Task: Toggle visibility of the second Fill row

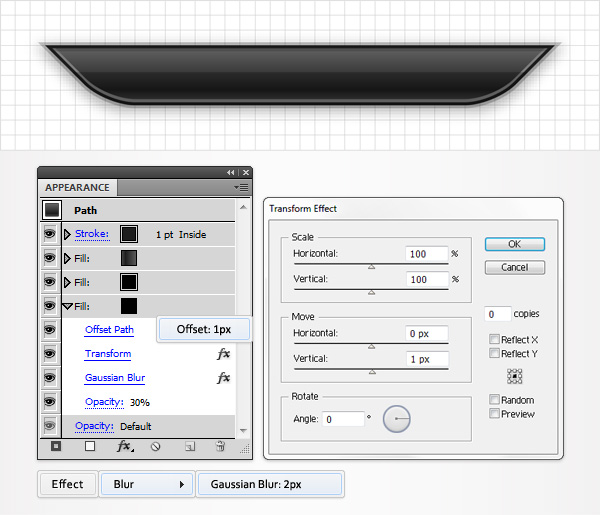Action: [50, 282]
